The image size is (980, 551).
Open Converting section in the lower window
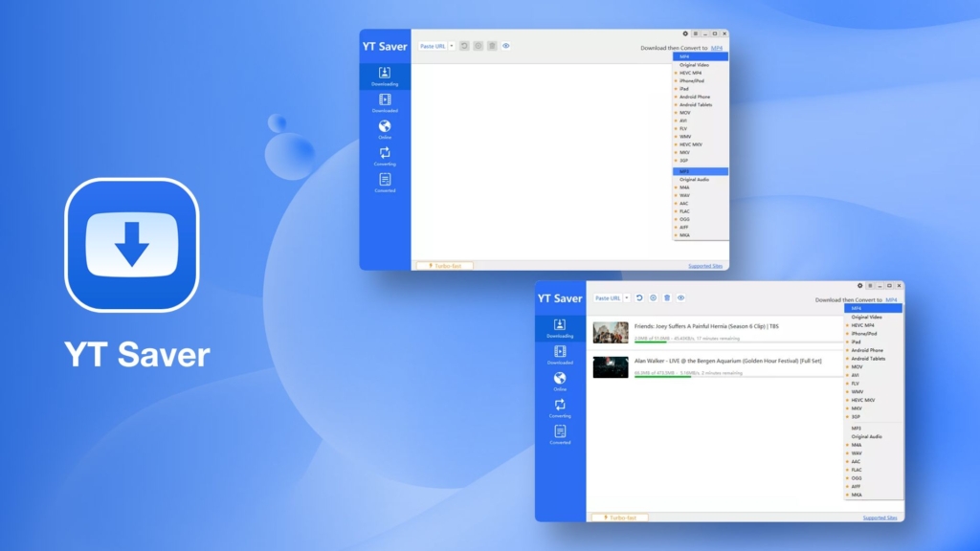coord(559,408)
